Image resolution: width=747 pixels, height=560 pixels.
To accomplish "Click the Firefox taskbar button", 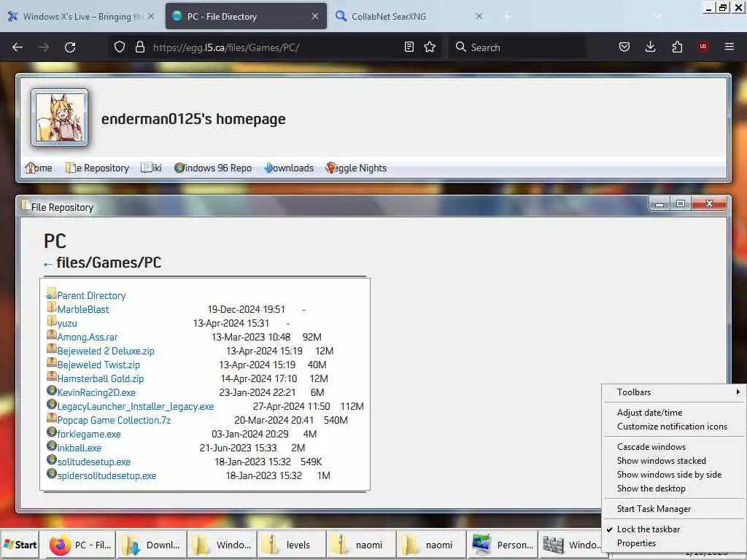I will 82,545.
